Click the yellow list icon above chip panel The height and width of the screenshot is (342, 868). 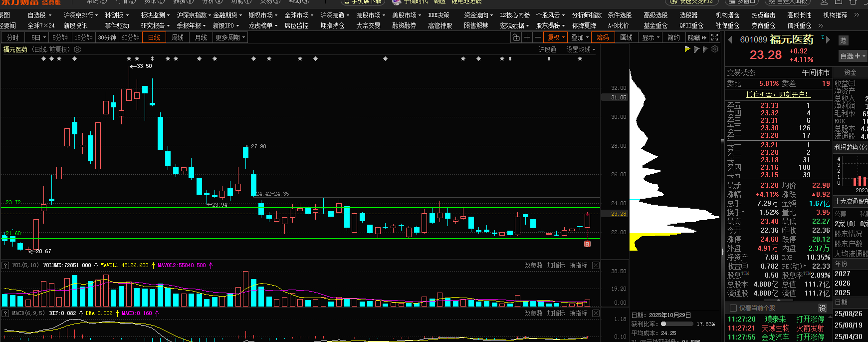click(687, 49)
